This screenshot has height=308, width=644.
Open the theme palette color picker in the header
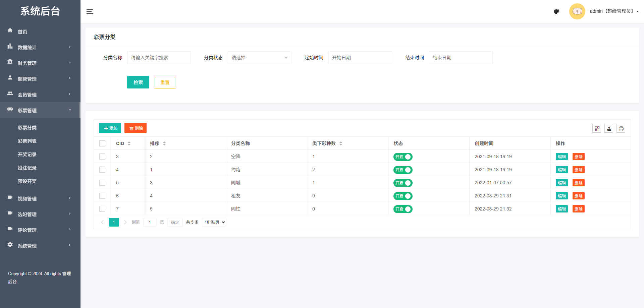click(556, 11)
